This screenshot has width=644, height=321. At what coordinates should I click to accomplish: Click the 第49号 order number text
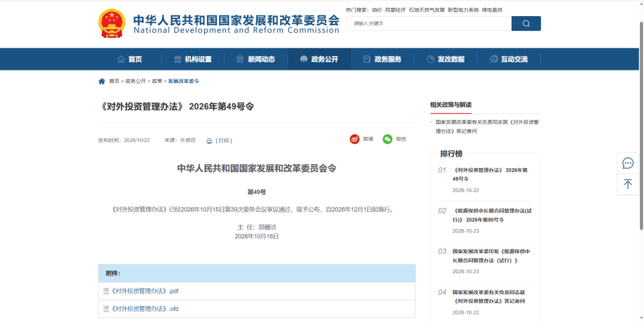[256, 192]
